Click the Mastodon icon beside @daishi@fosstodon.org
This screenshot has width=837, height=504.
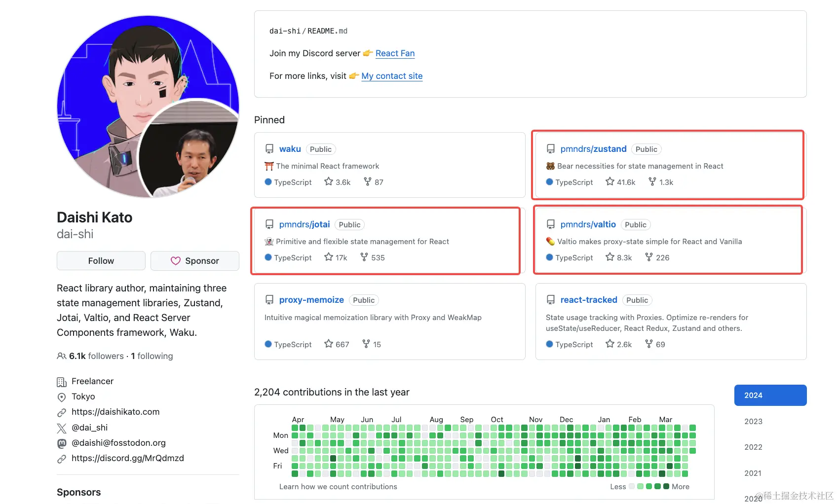[62, 443]
